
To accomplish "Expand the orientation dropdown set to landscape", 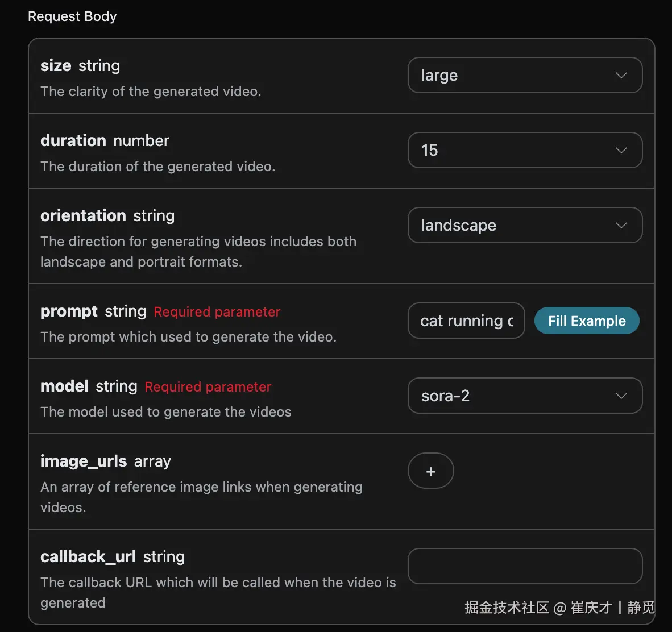I will coord(525,225).
